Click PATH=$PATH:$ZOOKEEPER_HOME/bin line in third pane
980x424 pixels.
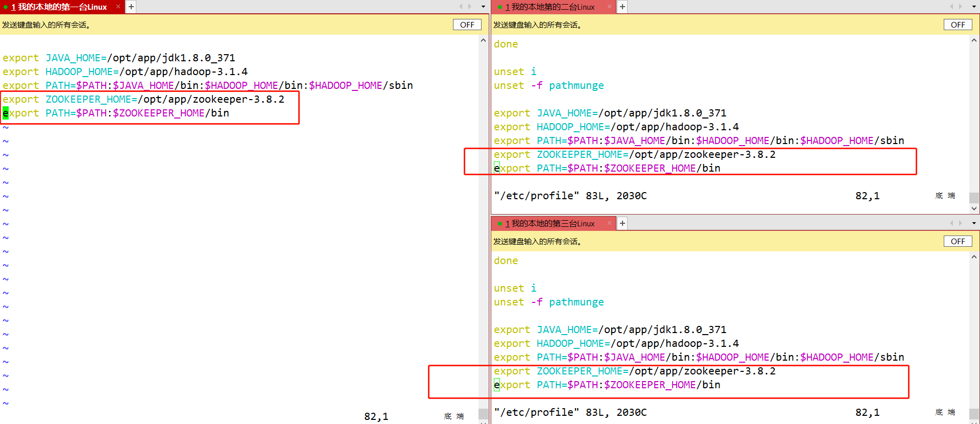point(607,385)
